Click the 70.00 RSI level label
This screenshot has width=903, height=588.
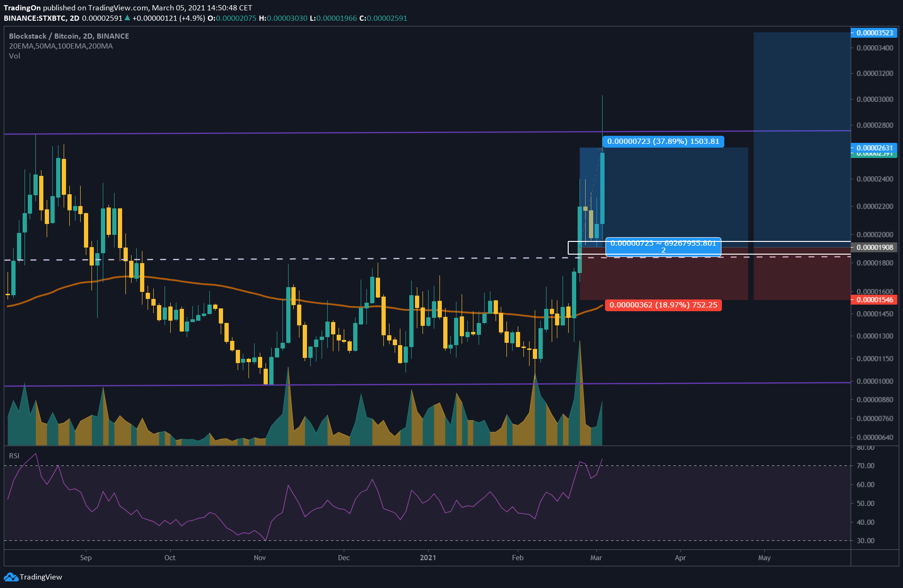pyautogui.click(x=866, y=465)
